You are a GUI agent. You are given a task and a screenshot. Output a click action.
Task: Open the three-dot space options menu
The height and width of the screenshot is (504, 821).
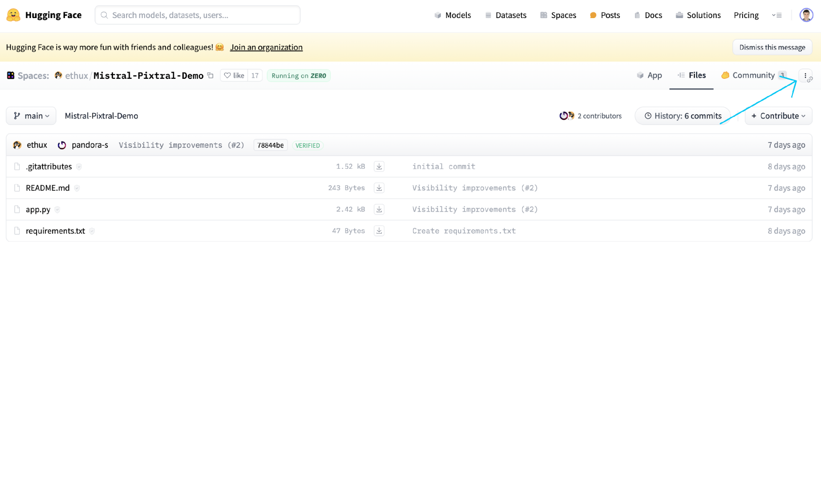[805, 76]
